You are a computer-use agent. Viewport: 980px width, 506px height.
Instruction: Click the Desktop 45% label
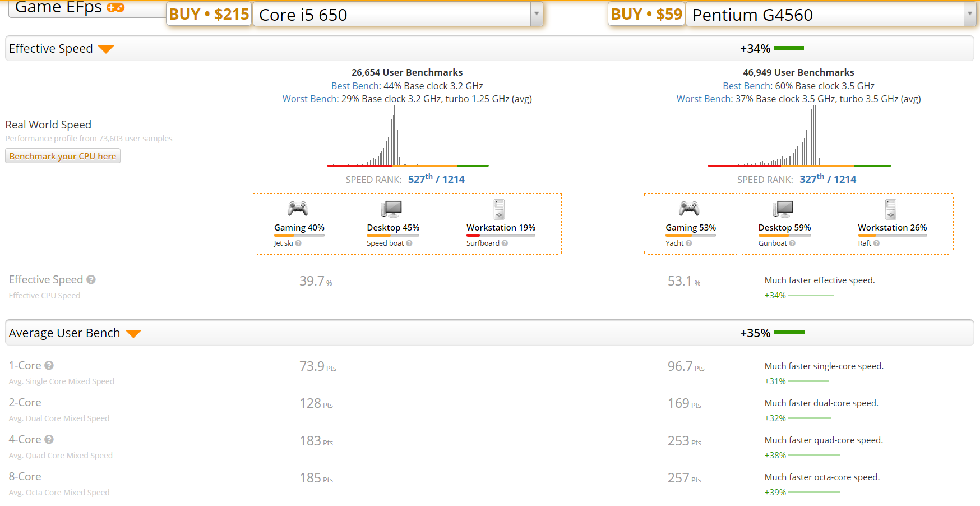pos(393,227)
